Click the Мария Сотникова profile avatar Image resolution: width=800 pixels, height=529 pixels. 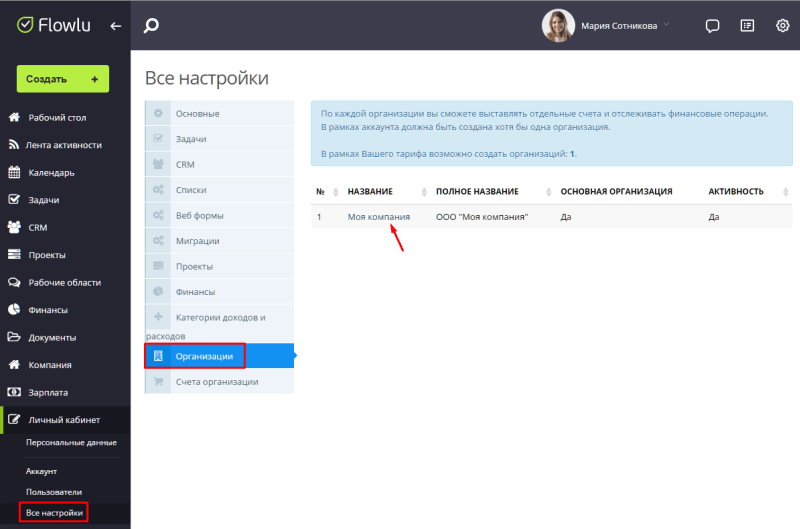pyautogui.click(x=558, y=26)
